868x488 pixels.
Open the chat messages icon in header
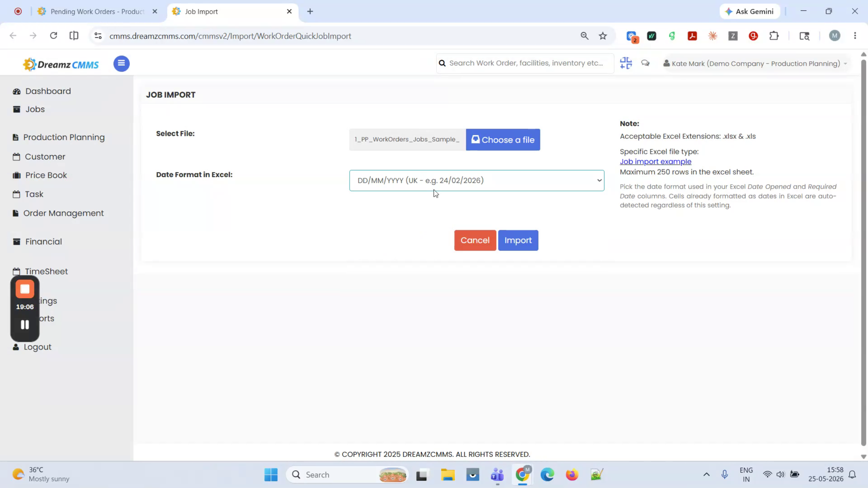click(645, 63)
